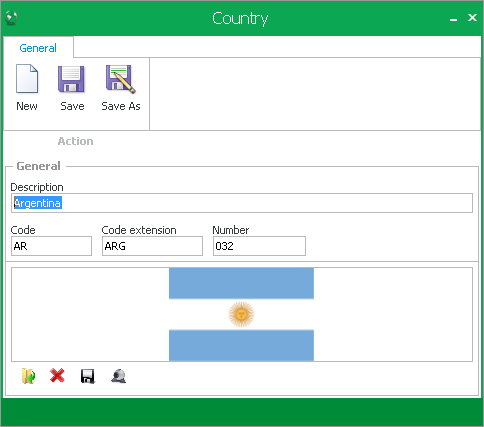The image size is (484, 427).
Task: Focus the Description field containing Argentina
Action: tap(242, 203)
